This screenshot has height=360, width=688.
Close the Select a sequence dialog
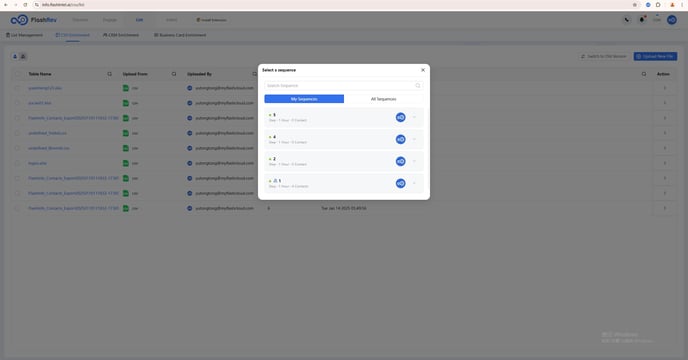(423, 70)
